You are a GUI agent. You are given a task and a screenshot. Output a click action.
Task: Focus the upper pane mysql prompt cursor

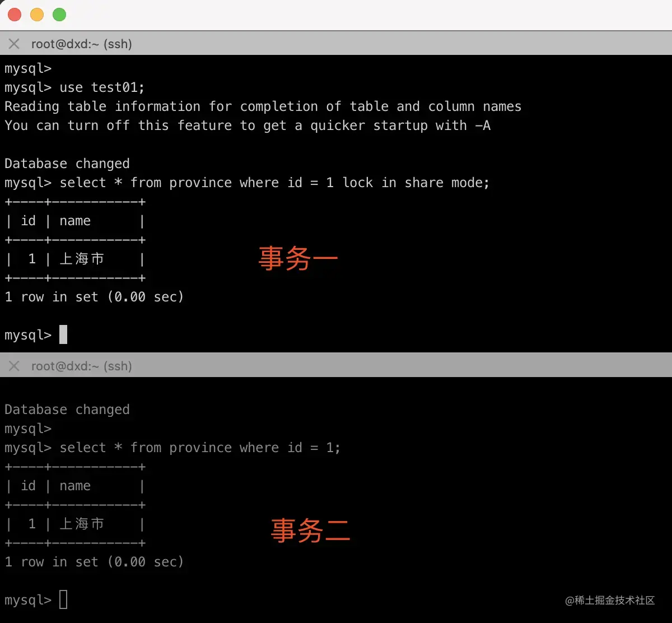pos(63,334)
